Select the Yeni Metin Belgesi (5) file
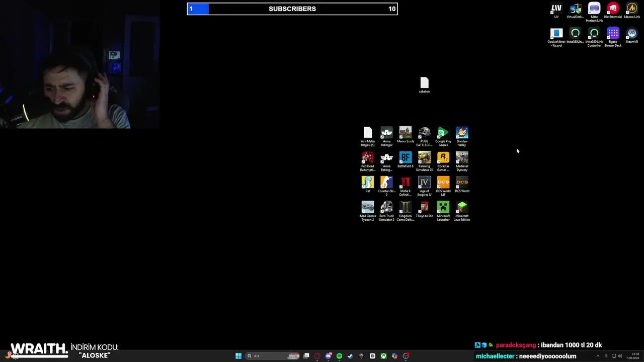 click(368, 137)
